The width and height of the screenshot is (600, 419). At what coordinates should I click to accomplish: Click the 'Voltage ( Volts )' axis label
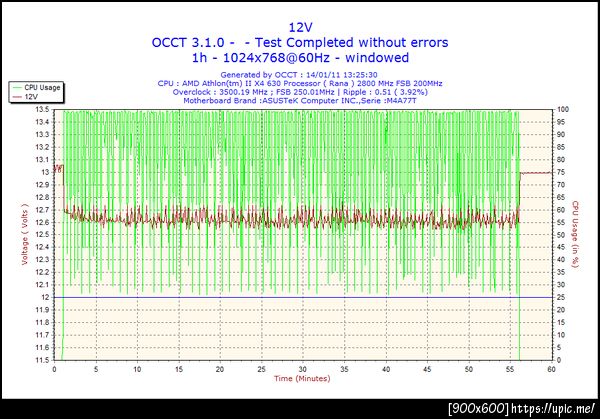25,234
